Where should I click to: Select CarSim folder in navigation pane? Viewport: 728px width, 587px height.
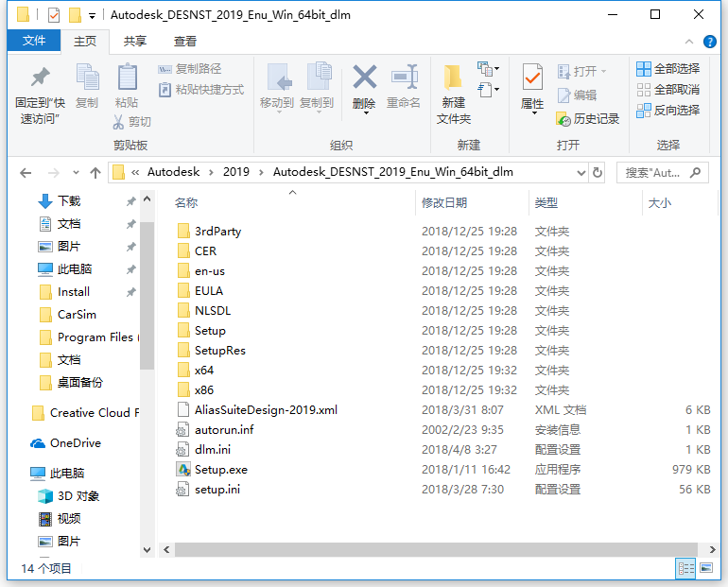pos(77,315)
